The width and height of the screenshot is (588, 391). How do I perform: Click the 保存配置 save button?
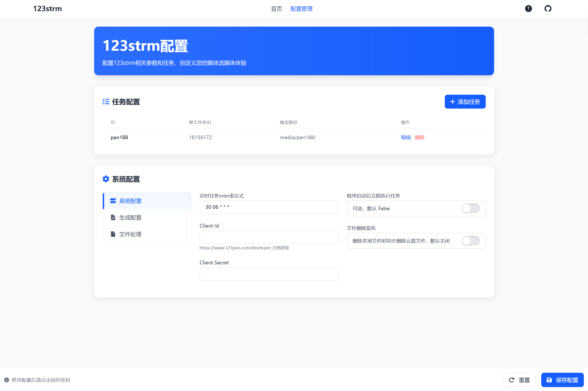coord(562,380)
